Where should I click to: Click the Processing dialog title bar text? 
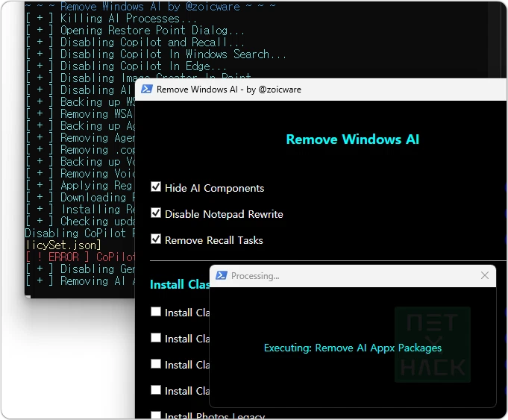coord(255,276)
